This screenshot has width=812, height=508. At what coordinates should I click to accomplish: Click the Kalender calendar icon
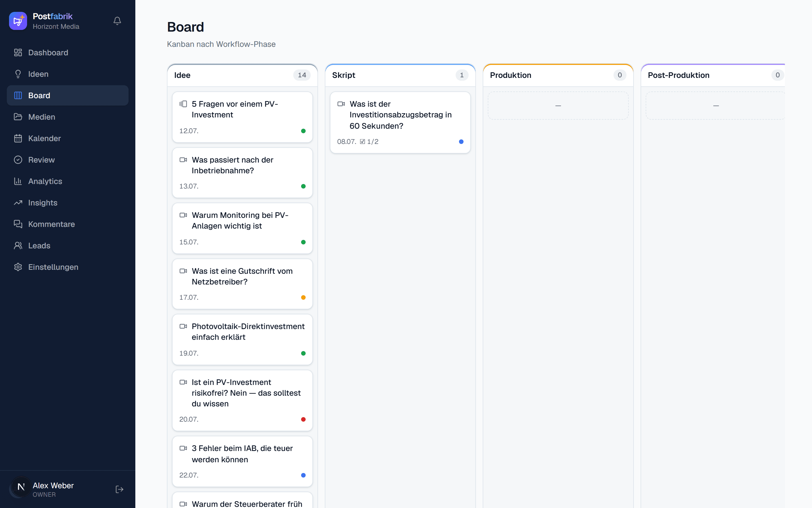tap(18, 138)
